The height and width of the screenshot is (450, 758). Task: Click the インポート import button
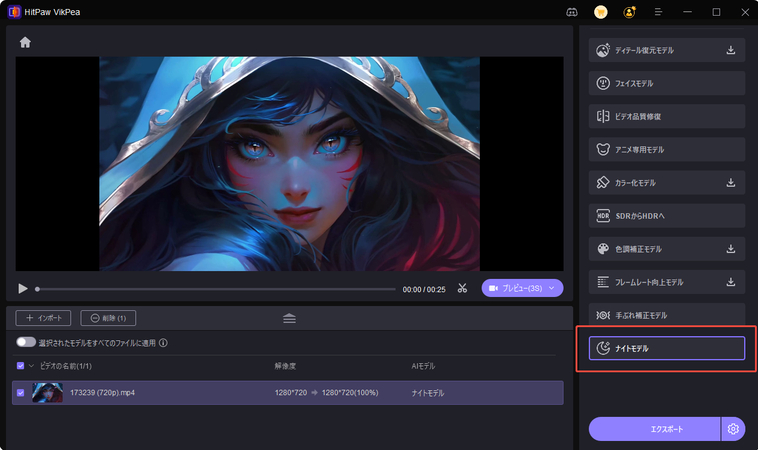point(43,318)
